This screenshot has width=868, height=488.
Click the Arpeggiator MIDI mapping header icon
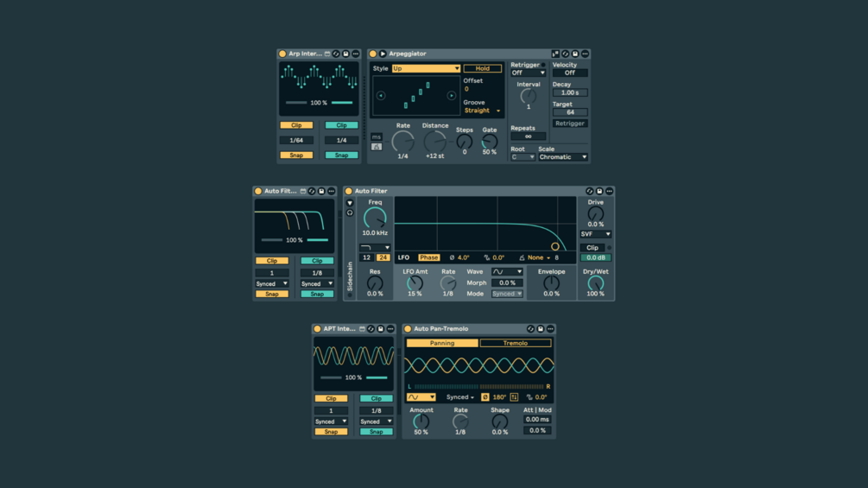click(x=555, y=54)
